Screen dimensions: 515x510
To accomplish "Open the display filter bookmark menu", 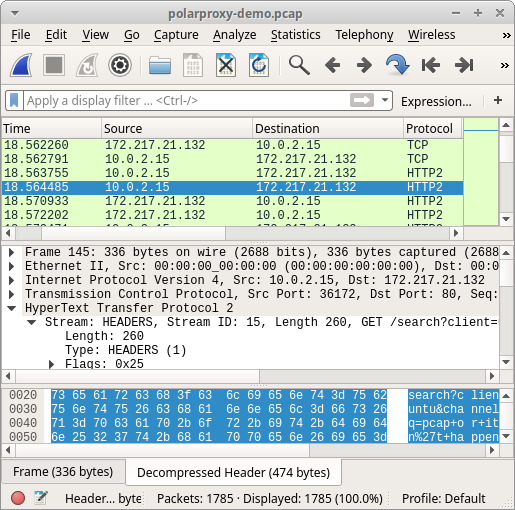I will click(14, 100).
